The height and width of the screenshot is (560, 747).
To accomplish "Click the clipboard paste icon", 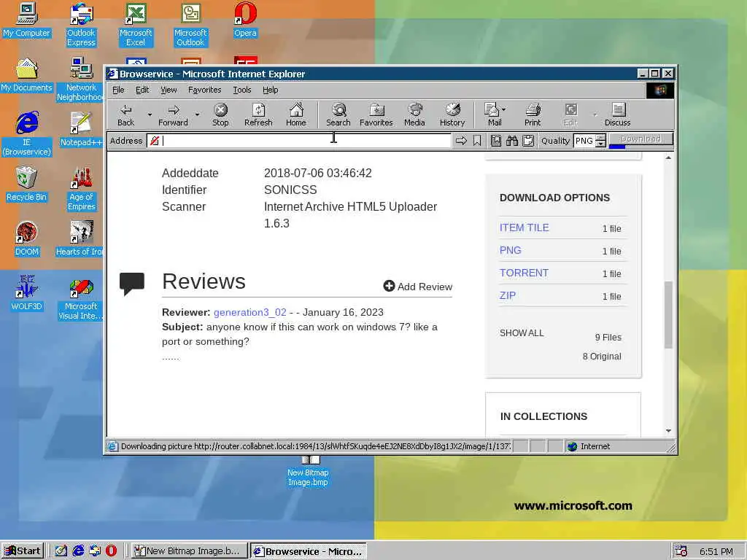I will point(528,141).
